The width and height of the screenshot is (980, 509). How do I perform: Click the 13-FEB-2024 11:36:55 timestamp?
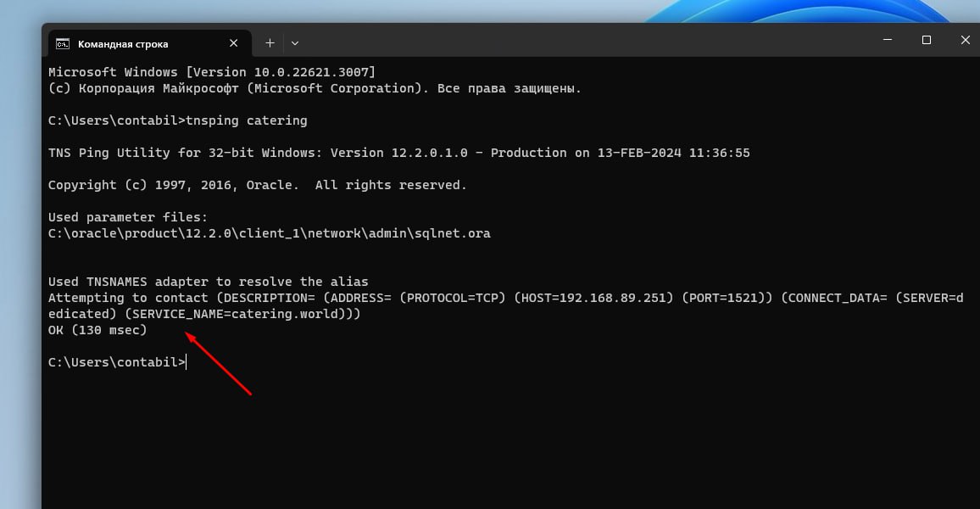point(673,154)
